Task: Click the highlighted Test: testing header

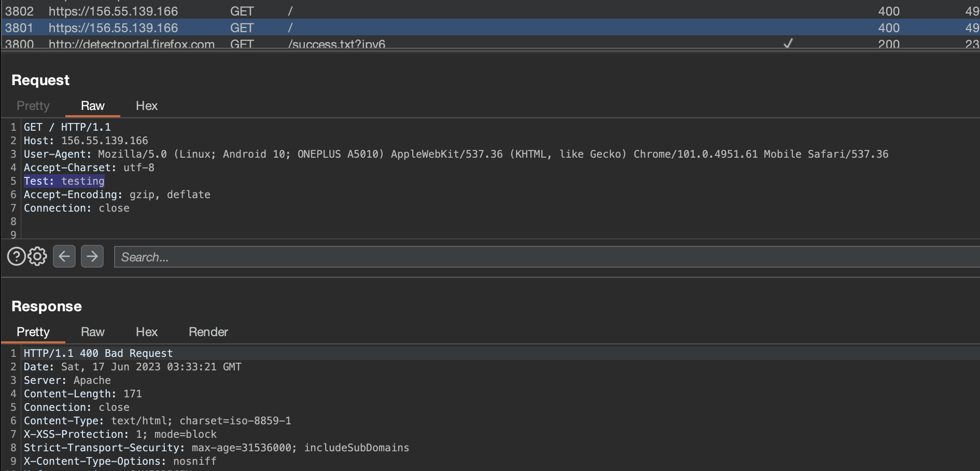Action: pyautogui.click(x=64, y=181)
